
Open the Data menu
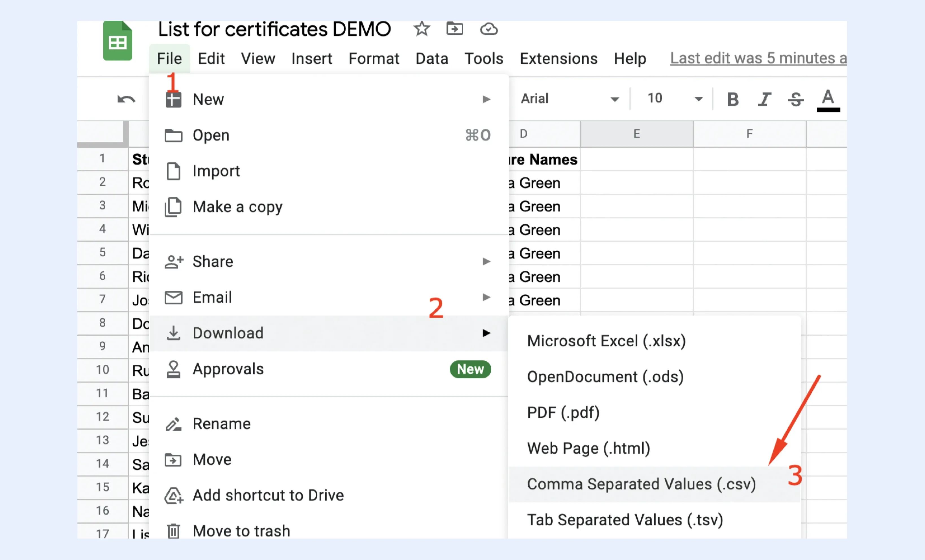(432, 58)
